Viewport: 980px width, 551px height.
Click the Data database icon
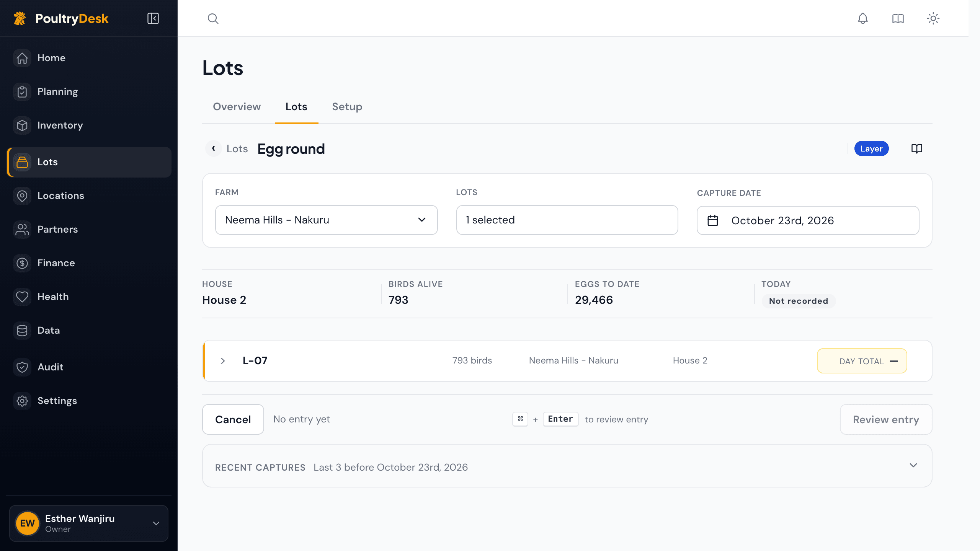tap(22, 331)
